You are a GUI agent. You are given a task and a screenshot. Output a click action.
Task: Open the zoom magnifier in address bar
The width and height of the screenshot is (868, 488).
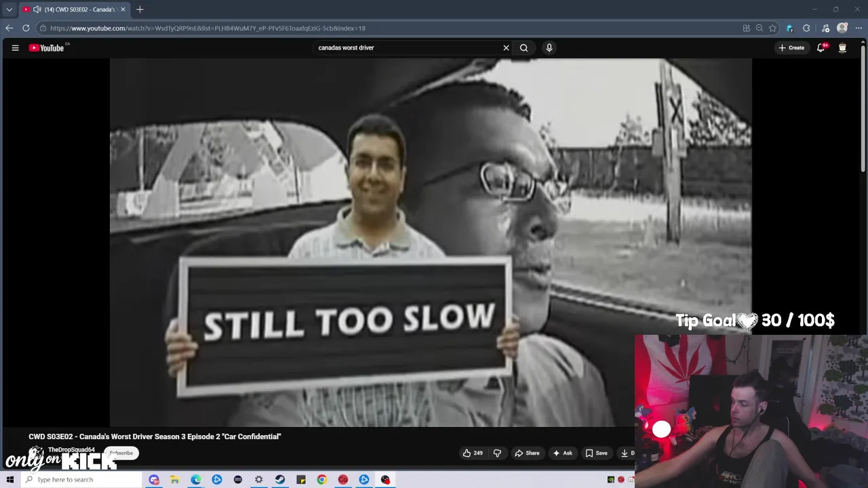(x=759, y=28)
